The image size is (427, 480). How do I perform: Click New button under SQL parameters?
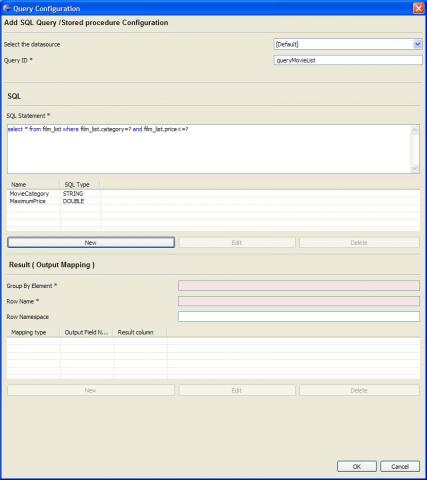pos(91,243)
